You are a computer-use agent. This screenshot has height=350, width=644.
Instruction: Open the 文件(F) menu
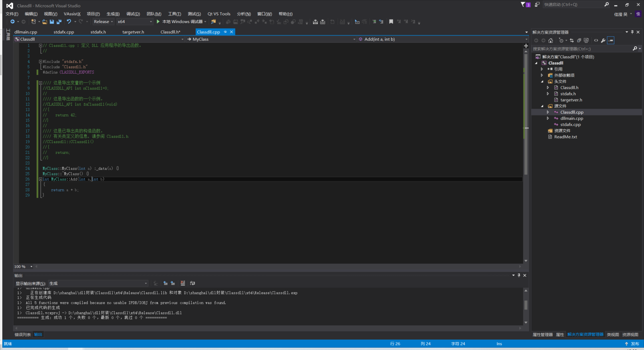click(12, 14)
